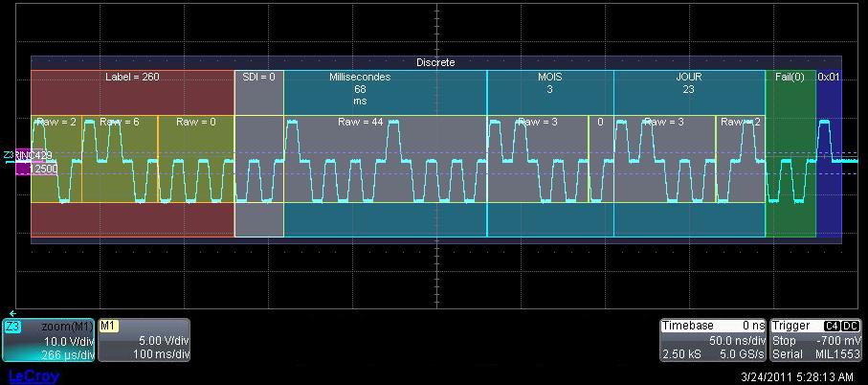Click the cyan Z3 label badge
Image resolution: width=868 pixels, height=385 pixels.
pyautogui.click(x=13, y=327)
